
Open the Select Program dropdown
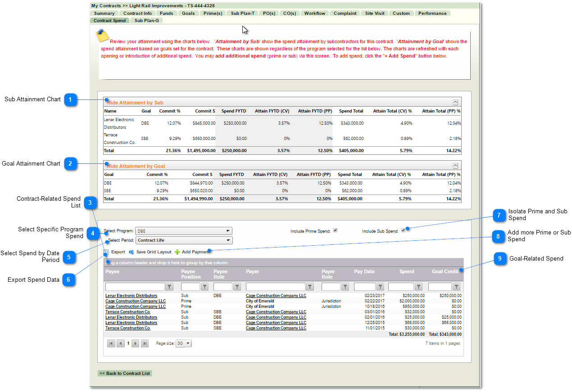point(184,231)
